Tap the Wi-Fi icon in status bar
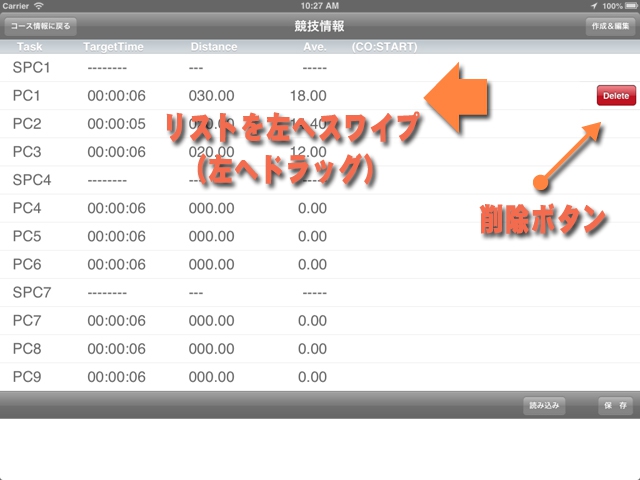This screenshot has width=640, height=480. click(39, 6)
